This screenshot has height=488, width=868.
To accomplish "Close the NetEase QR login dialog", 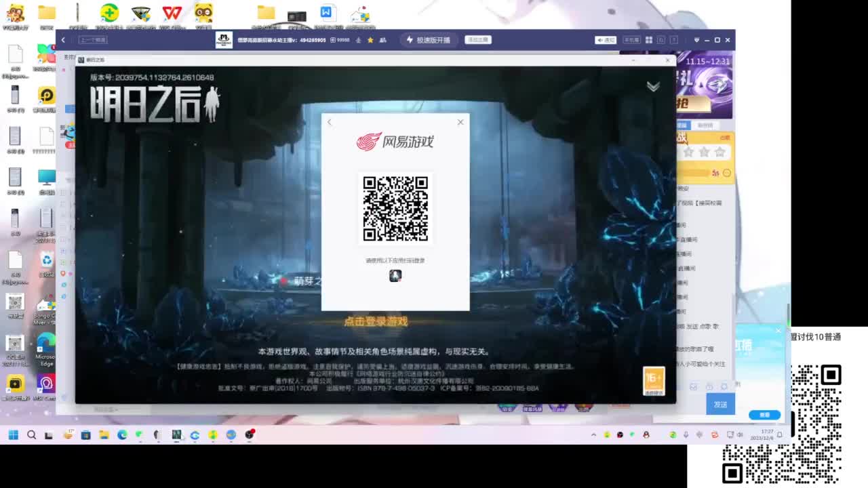I will coord(460,122).
